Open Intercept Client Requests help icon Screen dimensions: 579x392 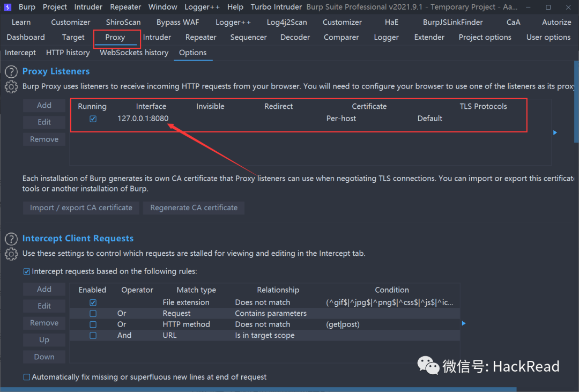11,239
